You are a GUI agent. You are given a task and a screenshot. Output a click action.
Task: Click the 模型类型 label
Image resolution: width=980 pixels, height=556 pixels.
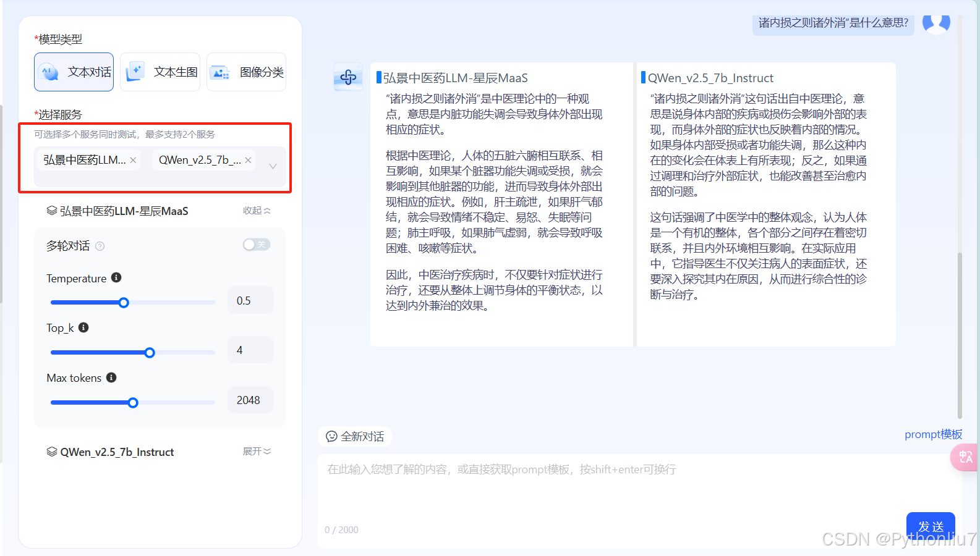coord(58,39)
